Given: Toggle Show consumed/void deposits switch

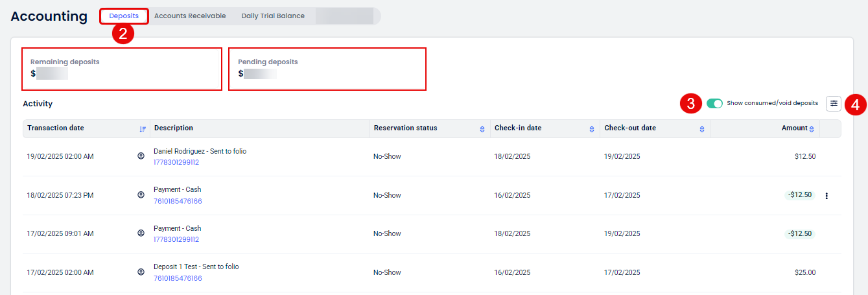Looking at the screenshot, I should (x=714, y=103).
